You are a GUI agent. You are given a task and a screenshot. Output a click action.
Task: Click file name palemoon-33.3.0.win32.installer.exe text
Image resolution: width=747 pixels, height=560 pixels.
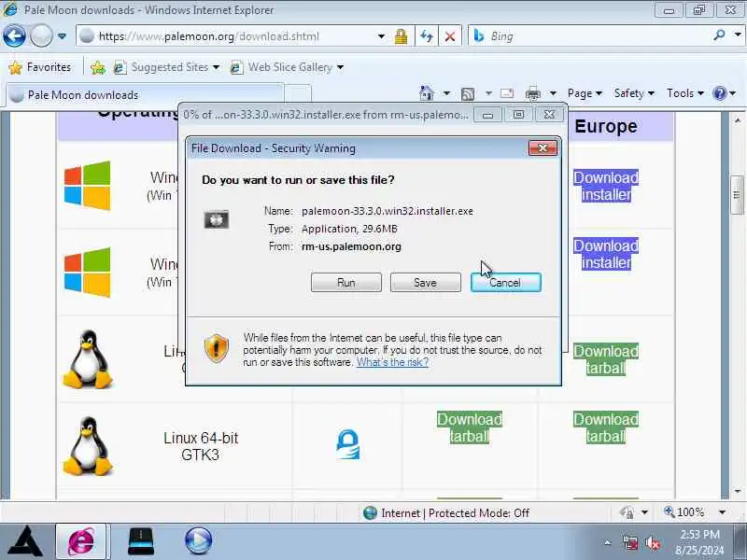(x=388, y=211)
